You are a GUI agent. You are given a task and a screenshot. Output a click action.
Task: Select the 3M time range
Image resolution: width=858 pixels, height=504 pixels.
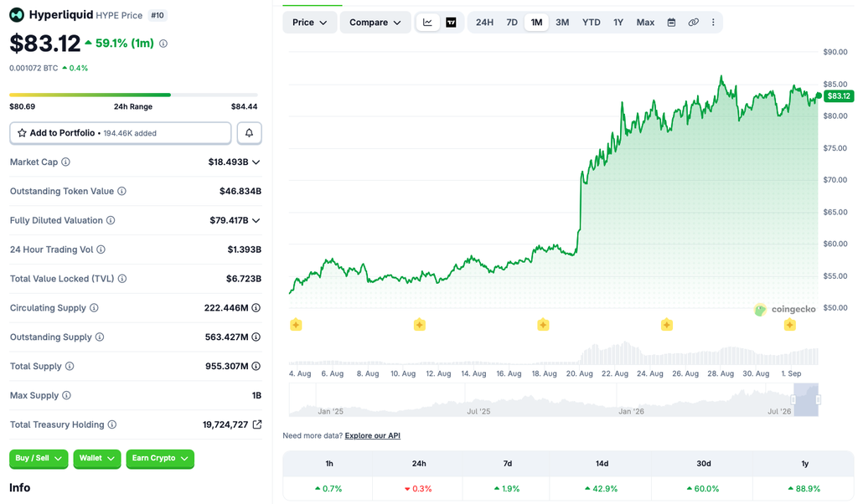point(562,23)
